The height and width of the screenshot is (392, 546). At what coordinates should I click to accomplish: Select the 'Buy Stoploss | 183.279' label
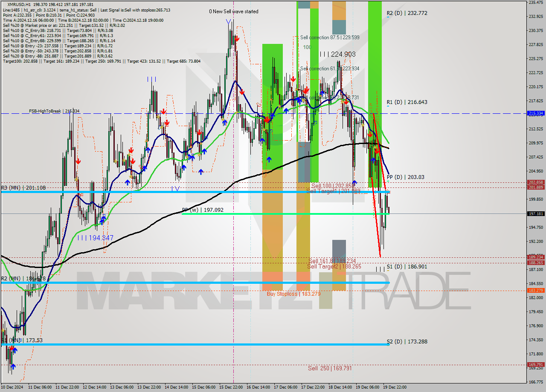pos(293,294)
